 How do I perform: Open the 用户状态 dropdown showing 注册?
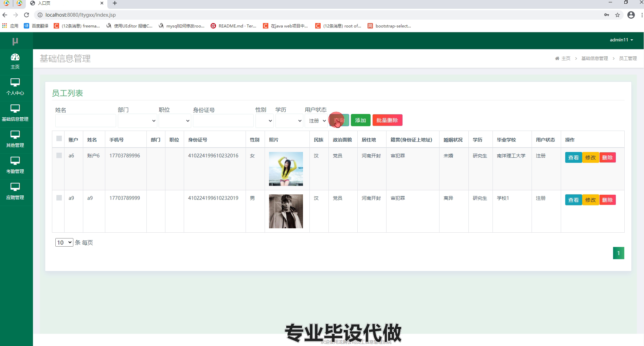316,121
